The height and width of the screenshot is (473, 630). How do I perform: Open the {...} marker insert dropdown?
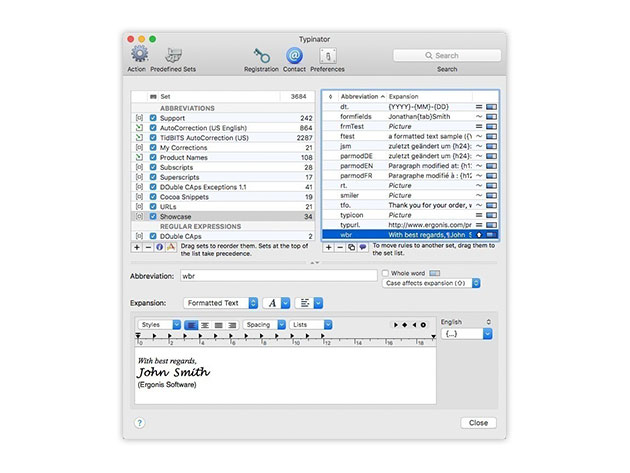[x=466, y=334]
